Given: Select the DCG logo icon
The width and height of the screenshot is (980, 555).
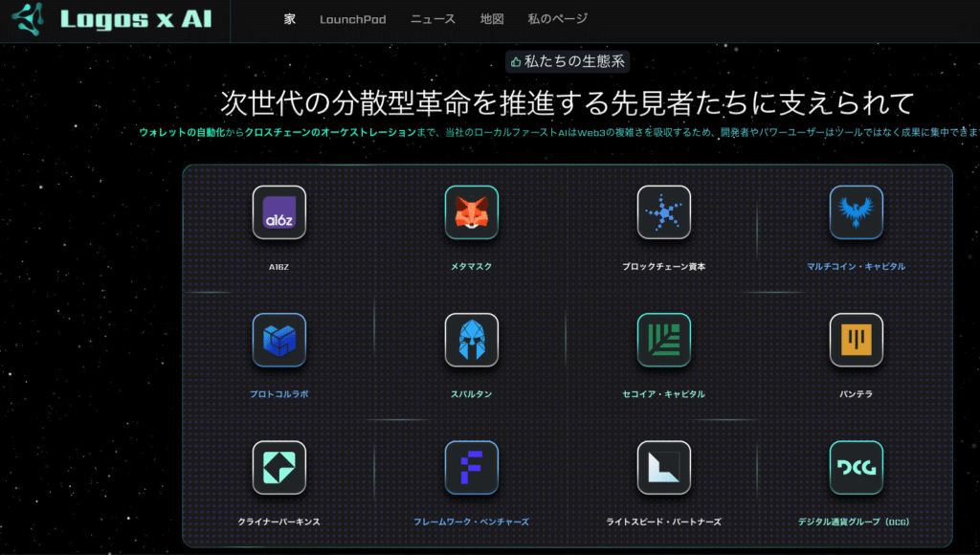Looking at the screenshot, I should 857,468.
